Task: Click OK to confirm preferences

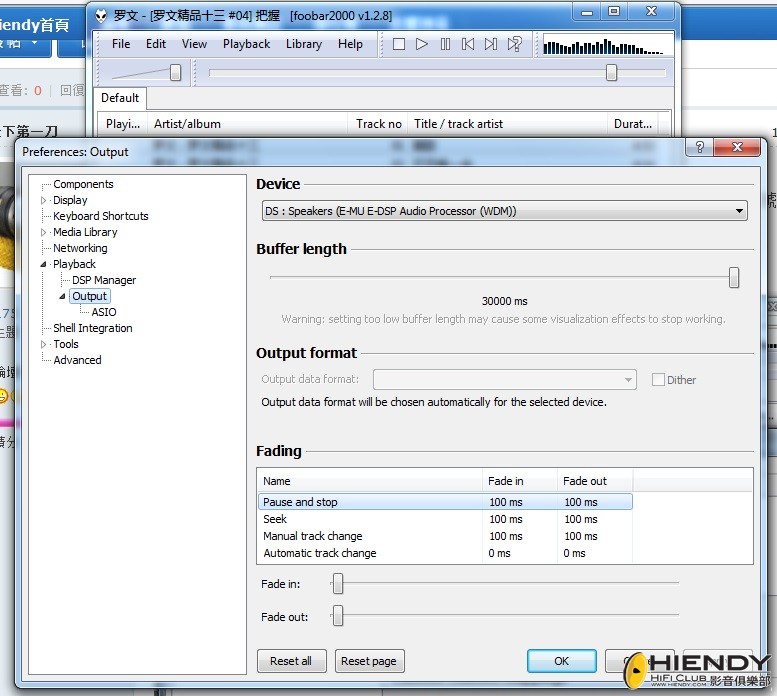Action: click(x=561, y=661)
